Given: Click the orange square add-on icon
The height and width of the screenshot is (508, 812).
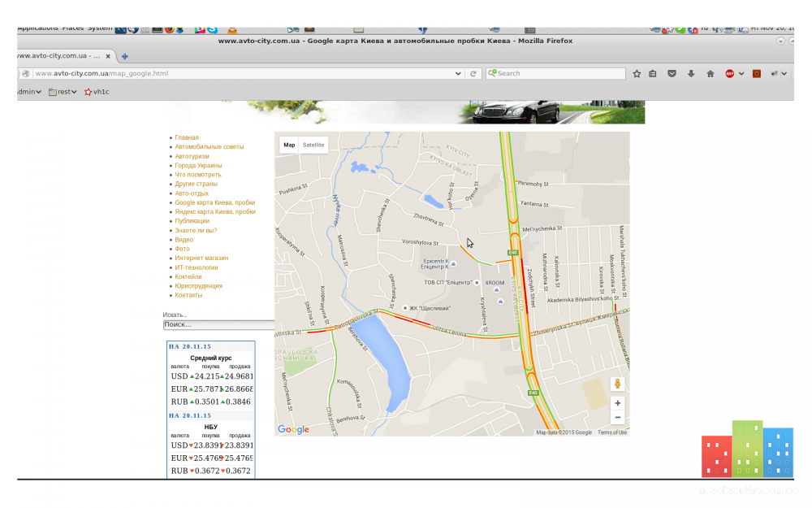Looking at the screenshot, I should coord(757,74).
